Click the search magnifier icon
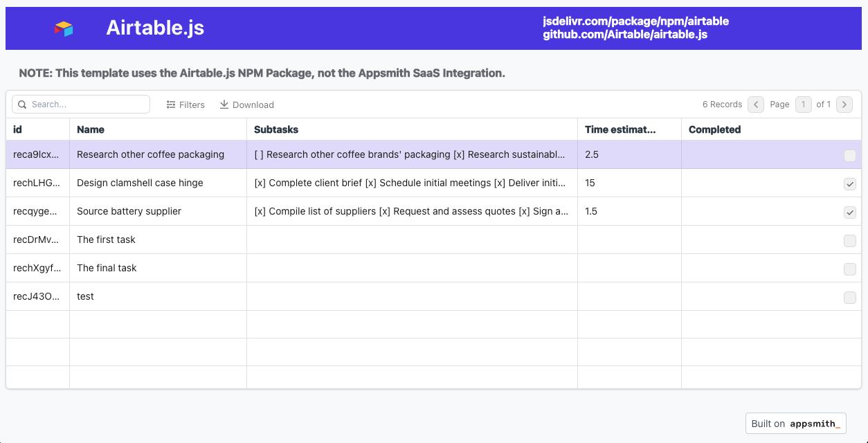 click(x=22, y=105)
